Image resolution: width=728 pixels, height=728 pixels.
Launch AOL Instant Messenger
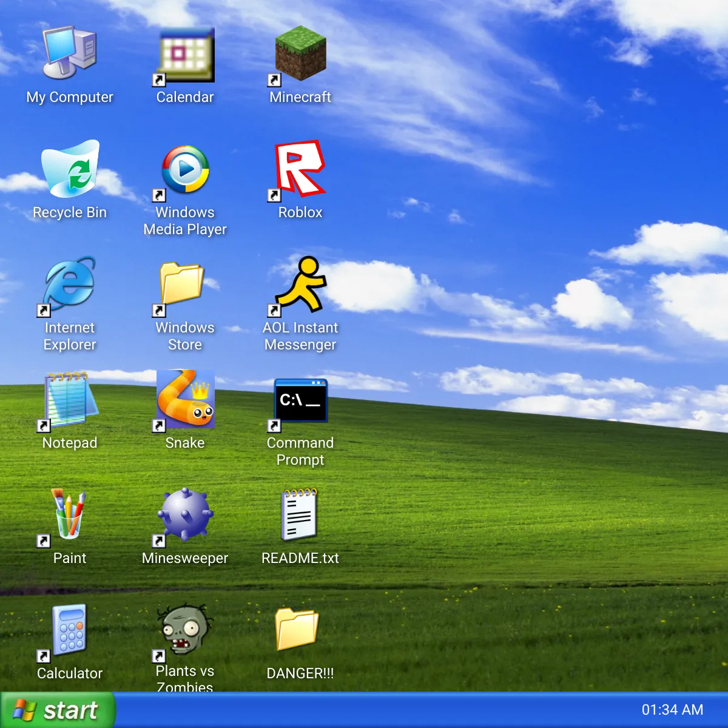coord(300,284)
